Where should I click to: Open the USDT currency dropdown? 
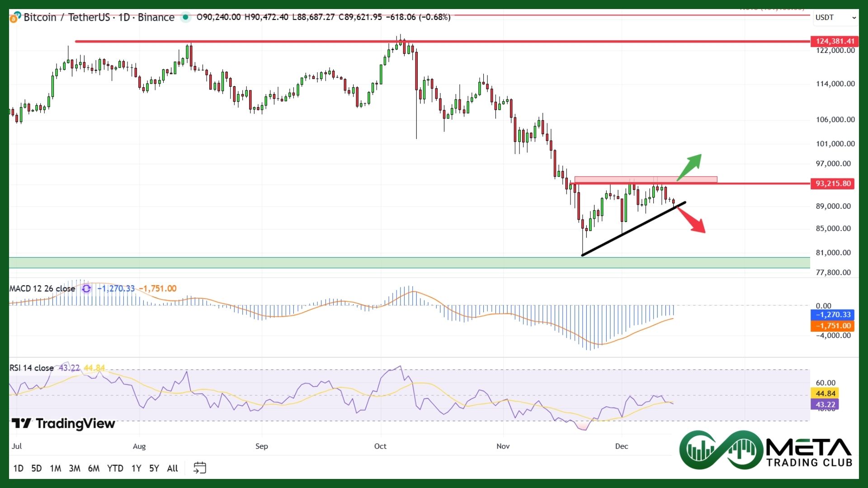pos(835,18)
